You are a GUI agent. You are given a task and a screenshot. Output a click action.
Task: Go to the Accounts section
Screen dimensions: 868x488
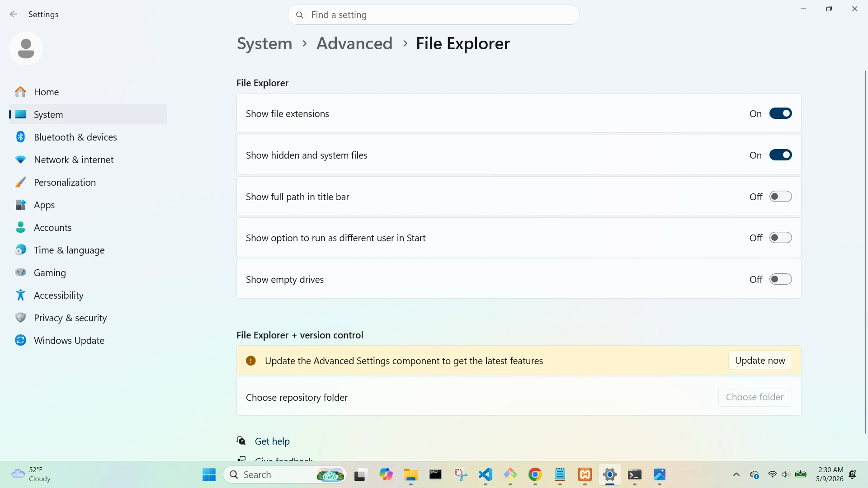[x=88, y=227]
